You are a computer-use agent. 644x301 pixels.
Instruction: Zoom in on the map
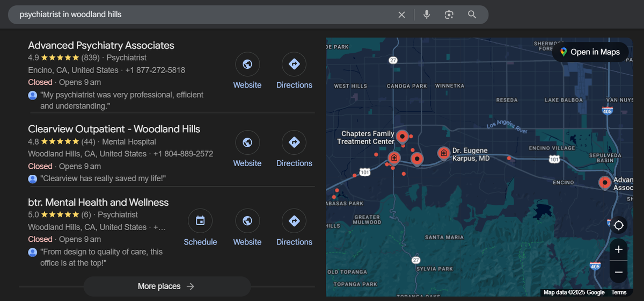pos(618,249)
